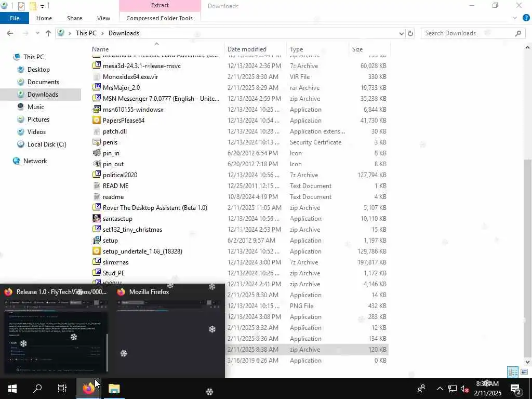532x399 pixels.
Task: Select the MSN Messenger 7.0.0777 zip icon
Action: coord(97,98)
